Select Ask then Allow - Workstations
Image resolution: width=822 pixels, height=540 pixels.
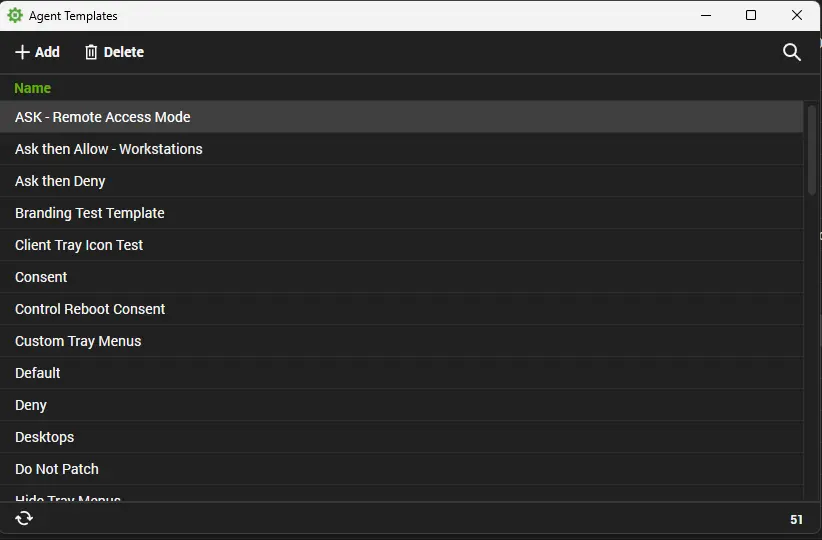point(401,149)
